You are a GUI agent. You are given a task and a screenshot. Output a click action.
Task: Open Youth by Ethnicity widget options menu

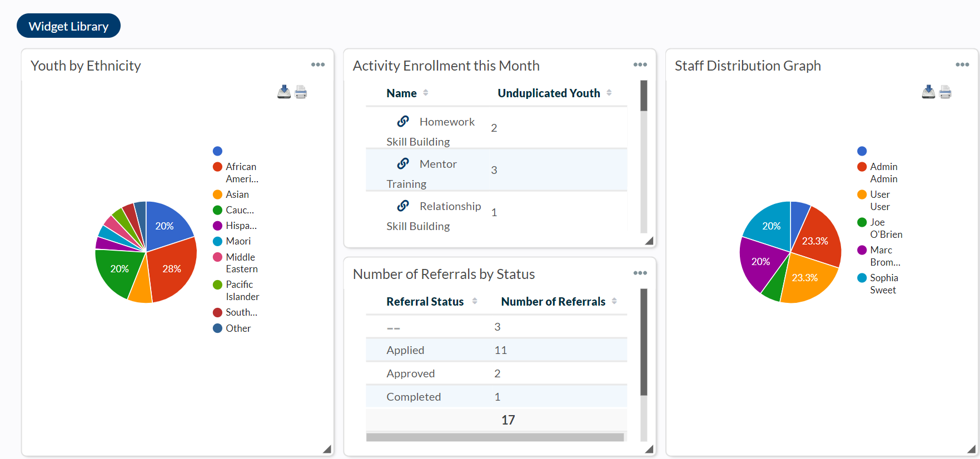(318, 65)
